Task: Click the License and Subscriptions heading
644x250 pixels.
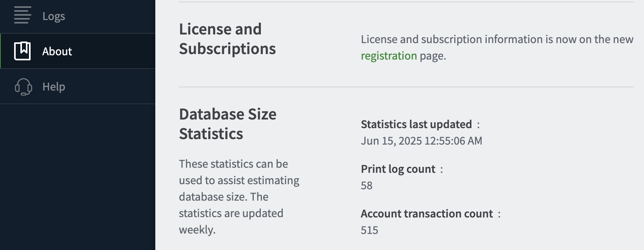Action: click(227, 39)
